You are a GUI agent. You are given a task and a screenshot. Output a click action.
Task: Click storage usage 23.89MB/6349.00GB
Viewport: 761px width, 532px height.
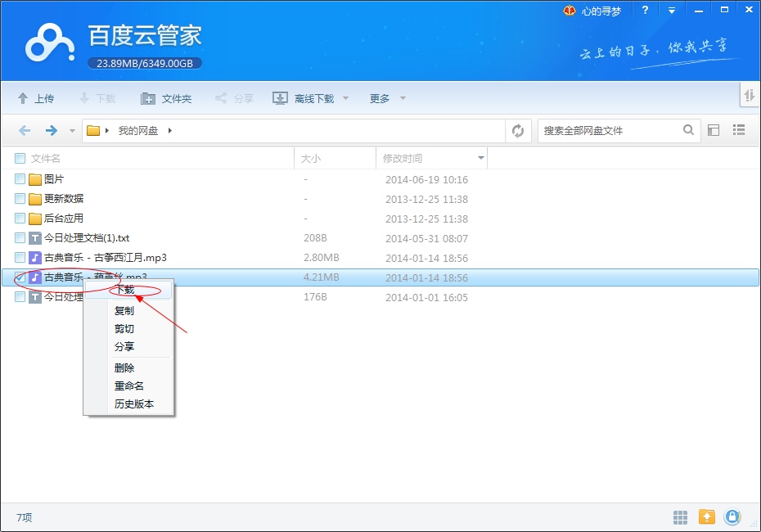coord(145,64)
